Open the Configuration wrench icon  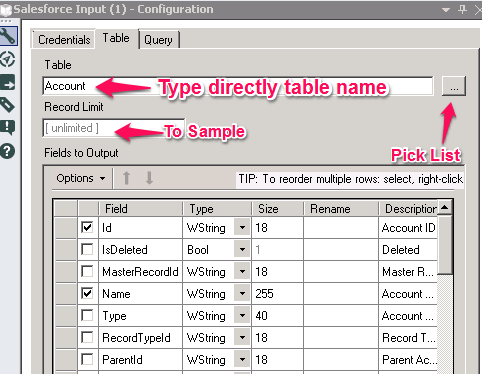[8, 36]
